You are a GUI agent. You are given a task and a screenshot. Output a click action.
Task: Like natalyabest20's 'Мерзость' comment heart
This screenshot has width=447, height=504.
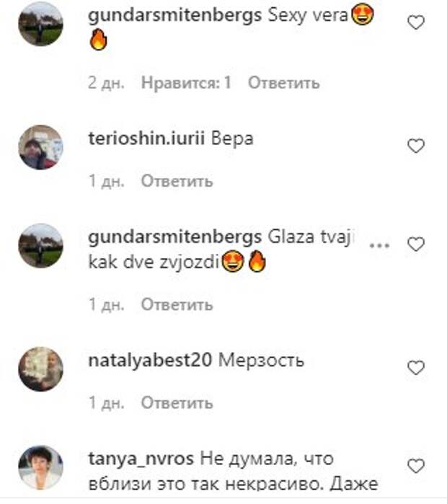tap(416, 368)
